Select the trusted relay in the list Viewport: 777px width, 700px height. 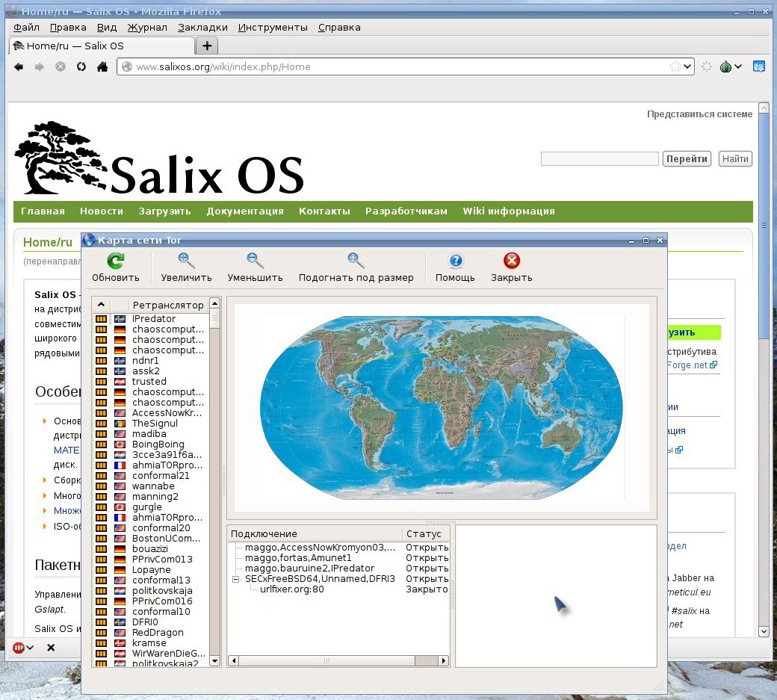pos(149,382)
